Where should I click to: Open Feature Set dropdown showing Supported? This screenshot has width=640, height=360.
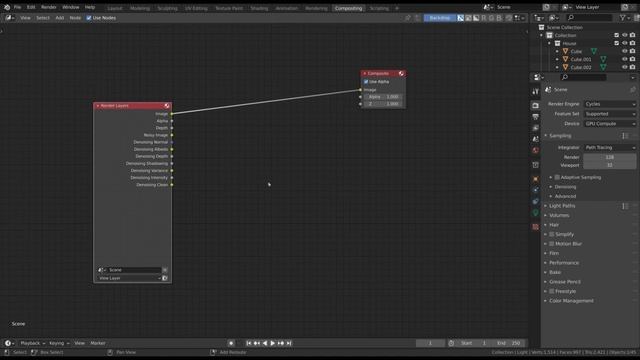tap(610, 114)
